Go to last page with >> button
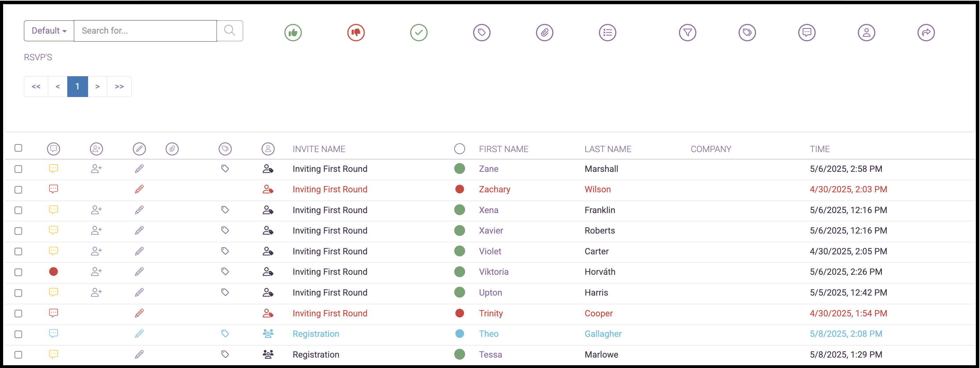 (x=119, y=86)
